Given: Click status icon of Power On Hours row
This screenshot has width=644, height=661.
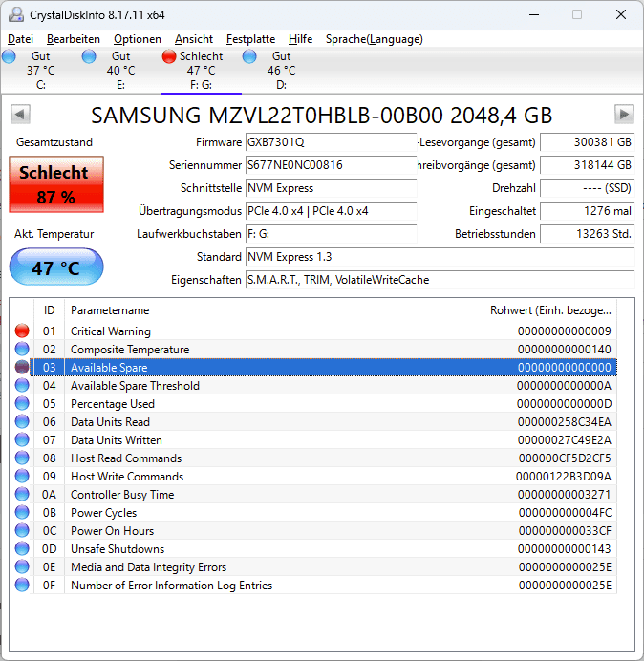Looking at the screenshot, I should [x=22, y=530].
